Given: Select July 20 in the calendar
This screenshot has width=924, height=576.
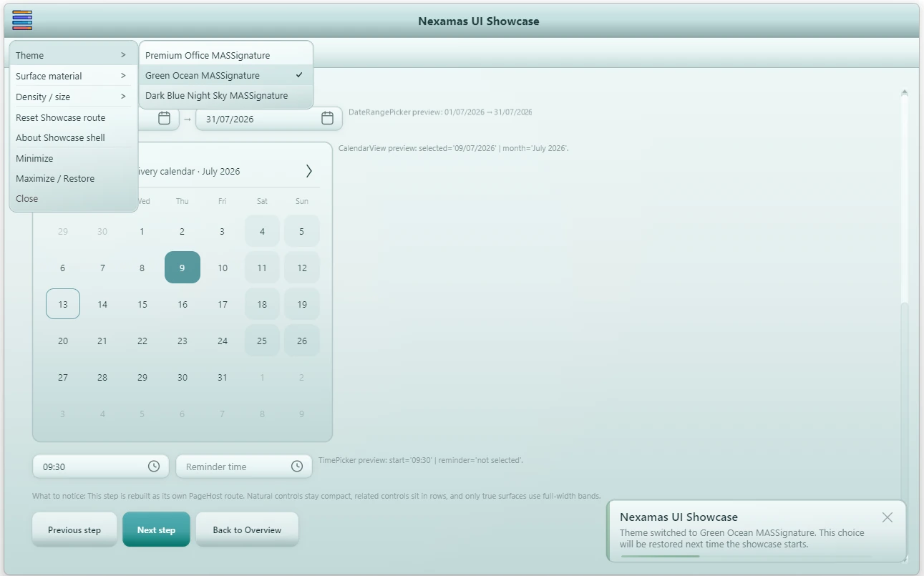Looking at the screenshot, I should 63,341.
